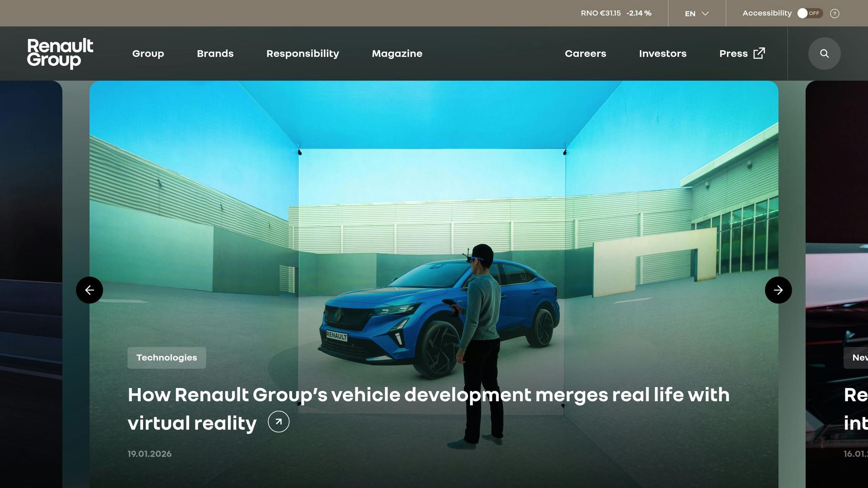Select the Technologies category tag
868x488 pixels.
tap(167, 358)
